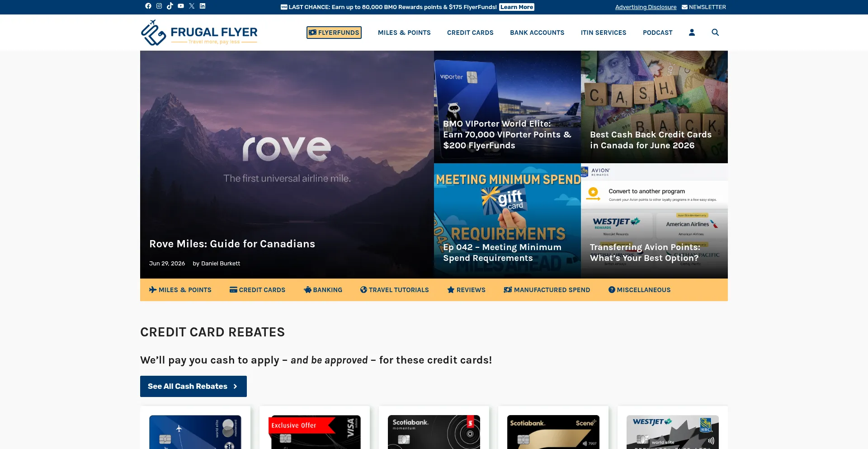The height and width of the screenshot is (449, 868).
Task: Open the TikTok social icon
Action: (x=170, y=6)
